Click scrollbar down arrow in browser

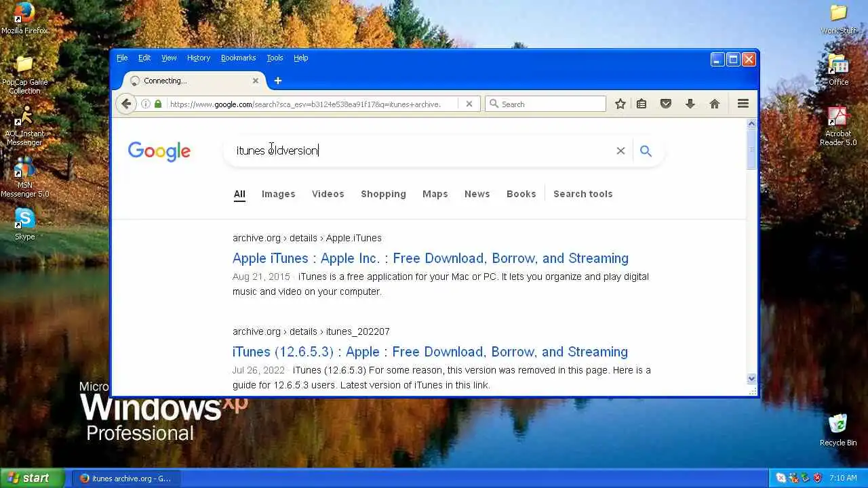pos(751,379)
